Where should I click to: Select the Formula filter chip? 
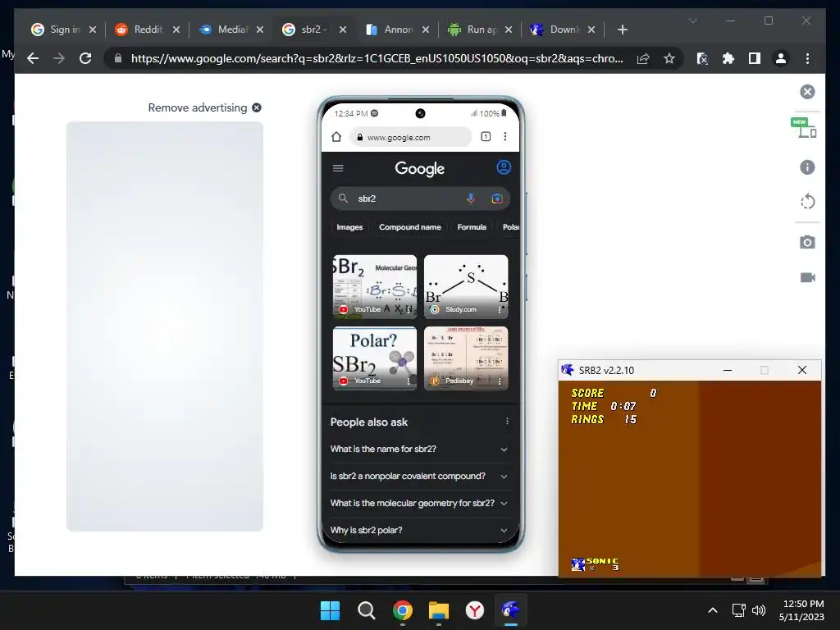click(x=472, y=227)
